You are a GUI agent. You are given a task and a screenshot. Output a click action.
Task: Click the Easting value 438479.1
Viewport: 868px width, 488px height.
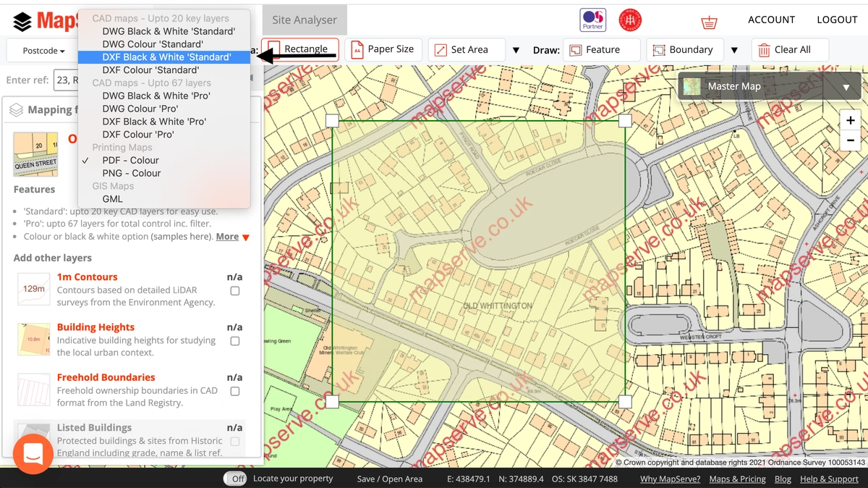pos(469,479)
